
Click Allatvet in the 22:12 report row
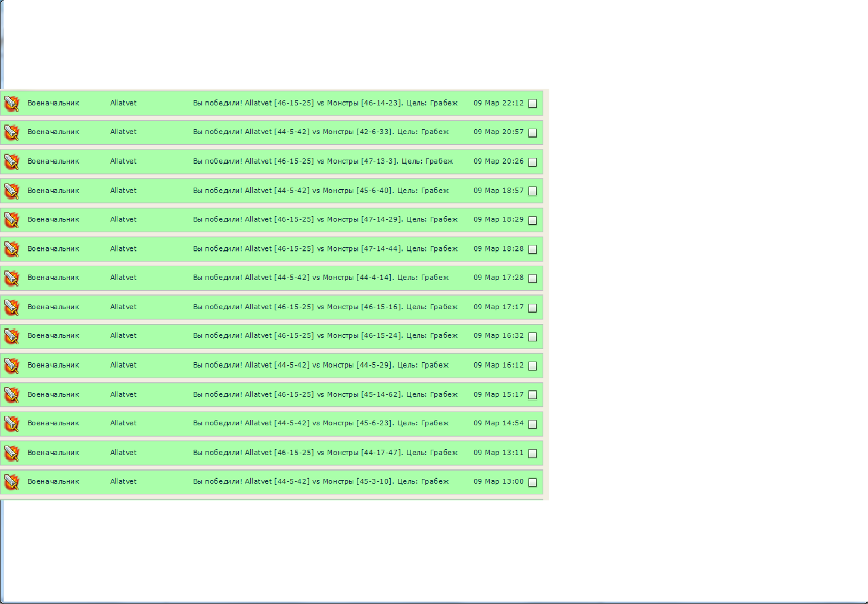point(123,103)
